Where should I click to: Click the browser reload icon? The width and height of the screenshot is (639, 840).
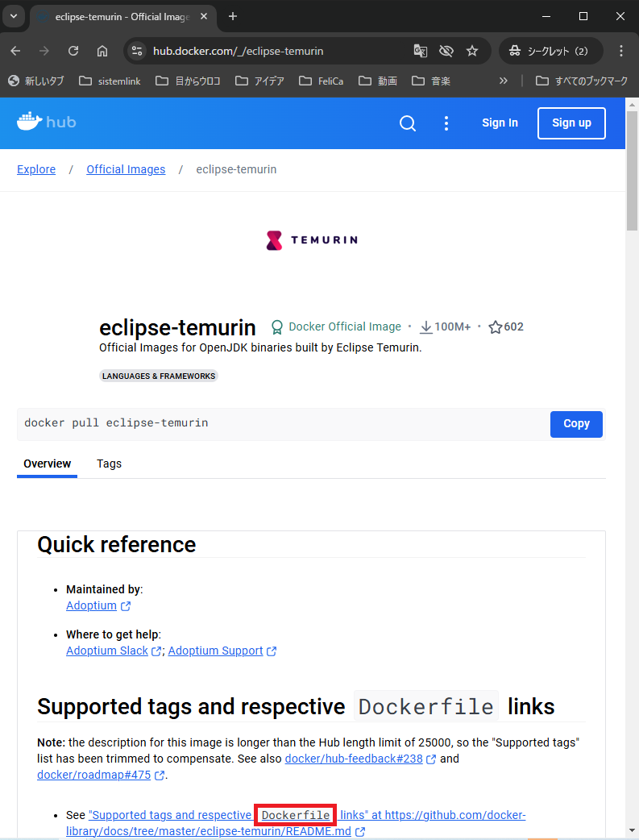(73, 51)
